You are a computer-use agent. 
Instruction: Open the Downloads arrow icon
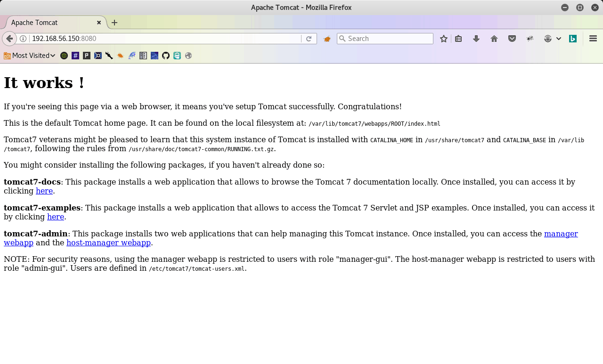[476, 39]
